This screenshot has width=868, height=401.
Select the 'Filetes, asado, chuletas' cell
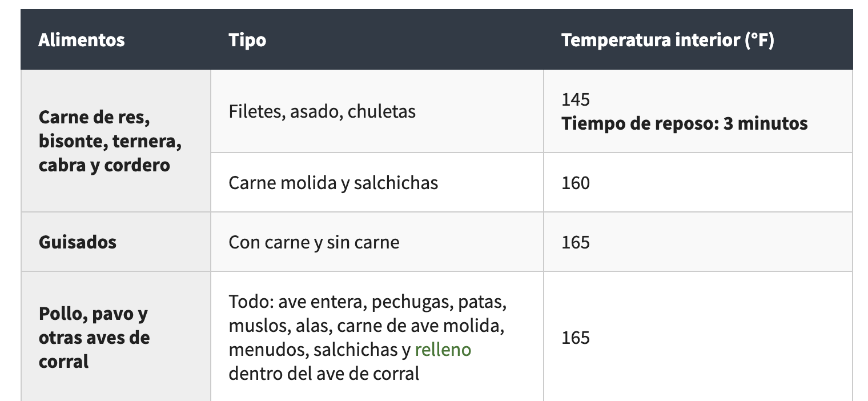click(322, 111)
